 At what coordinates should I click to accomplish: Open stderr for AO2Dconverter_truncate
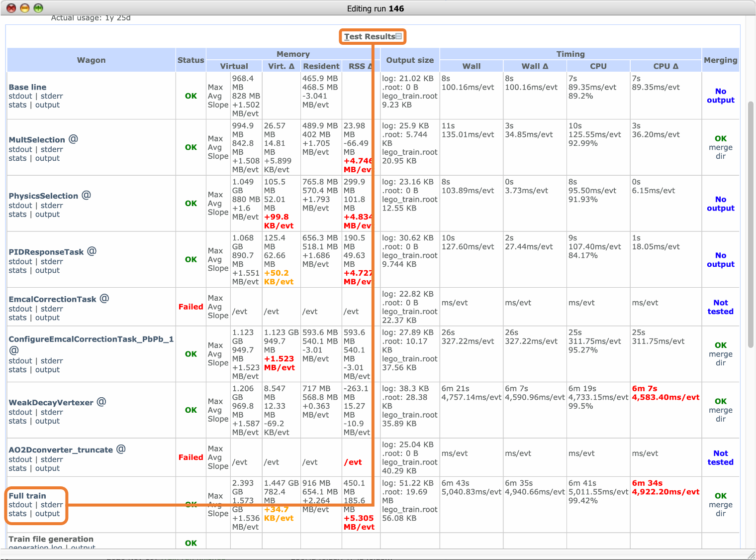click(52, 459)
